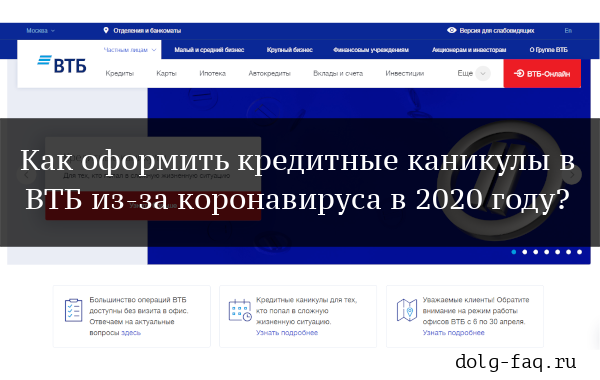Click the VTB logo
The width and height of the screenshot is (600, 380).
(62, 64)
